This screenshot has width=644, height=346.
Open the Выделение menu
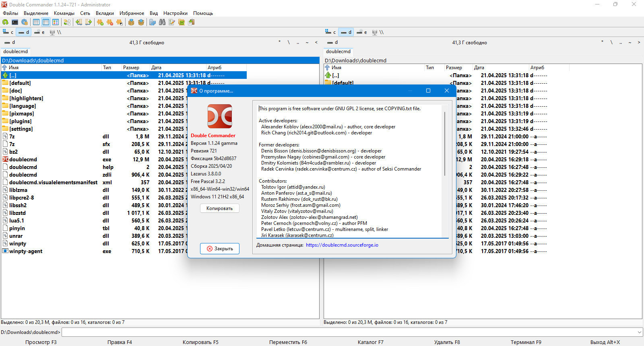36,13
